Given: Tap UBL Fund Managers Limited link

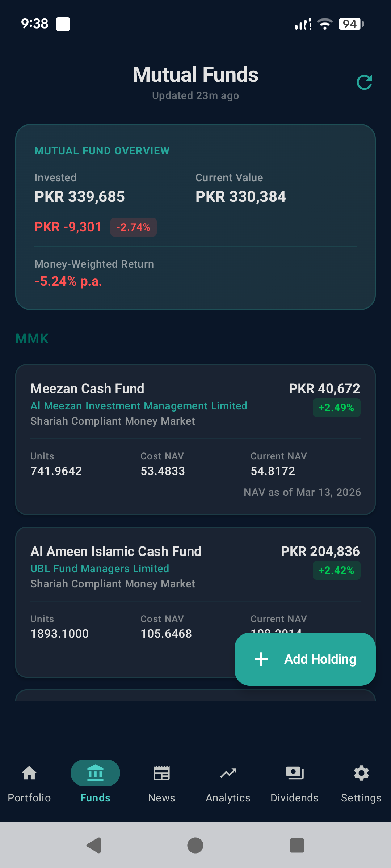Looking at the screenshot, I should [100, 569].
